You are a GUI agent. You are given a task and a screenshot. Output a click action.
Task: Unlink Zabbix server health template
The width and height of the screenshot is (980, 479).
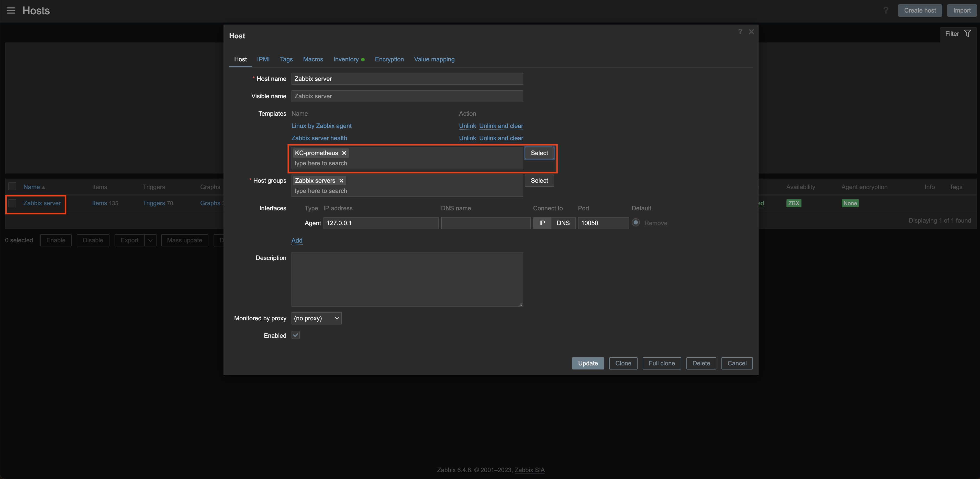point(467,138)
